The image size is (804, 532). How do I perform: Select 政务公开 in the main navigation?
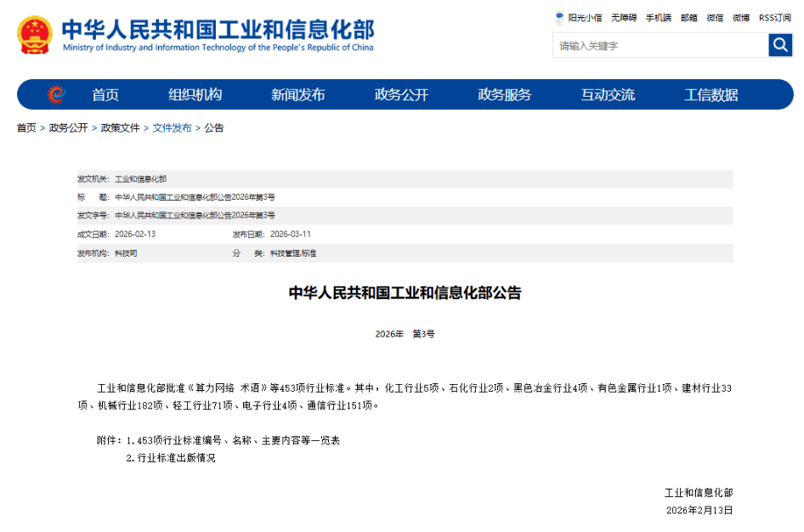[x=401, y=95]
